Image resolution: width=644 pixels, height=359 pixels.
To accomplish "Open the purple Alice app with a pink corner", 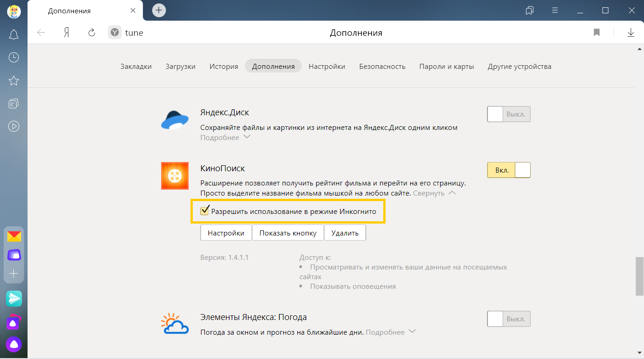I will [13, 322].
